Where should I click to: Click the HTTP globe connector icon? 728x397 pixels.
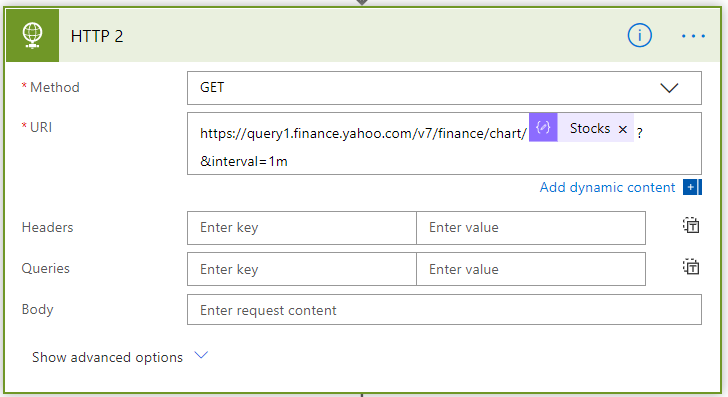(x=32, y=35)
